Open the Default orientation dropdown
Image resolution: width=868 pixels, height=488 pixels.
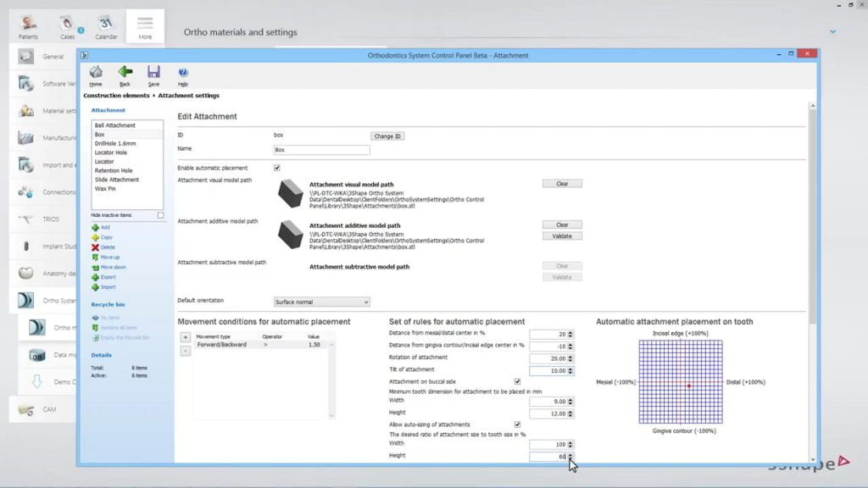(x=322, y=302)
